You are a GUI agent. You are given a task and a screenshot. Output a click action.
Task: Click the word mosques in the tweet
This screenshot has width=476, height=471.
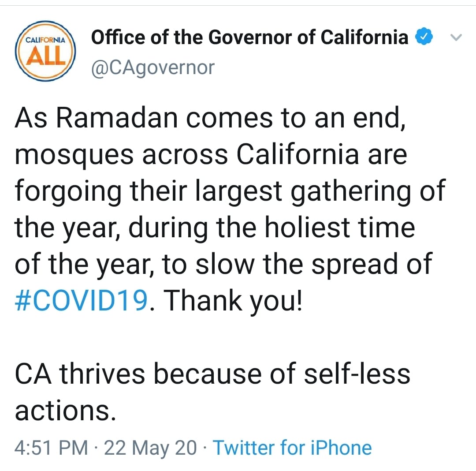(74, 156)
